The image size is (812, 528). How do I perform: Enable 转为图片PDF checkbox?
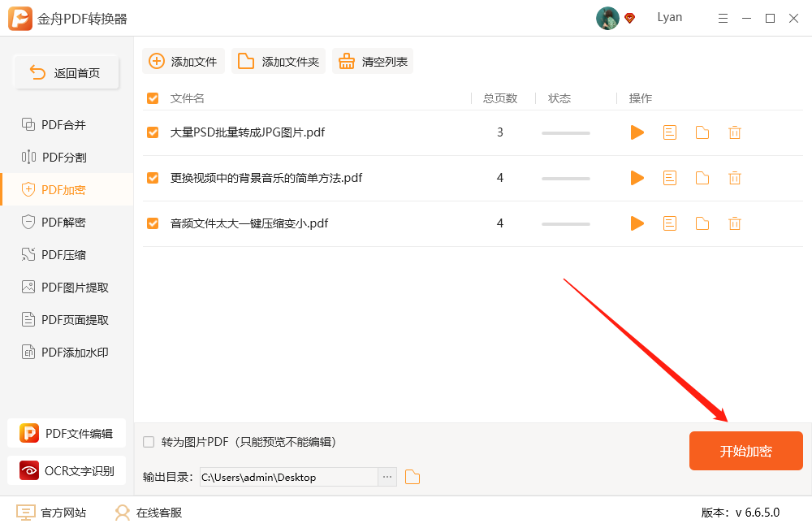click(149, 442)
